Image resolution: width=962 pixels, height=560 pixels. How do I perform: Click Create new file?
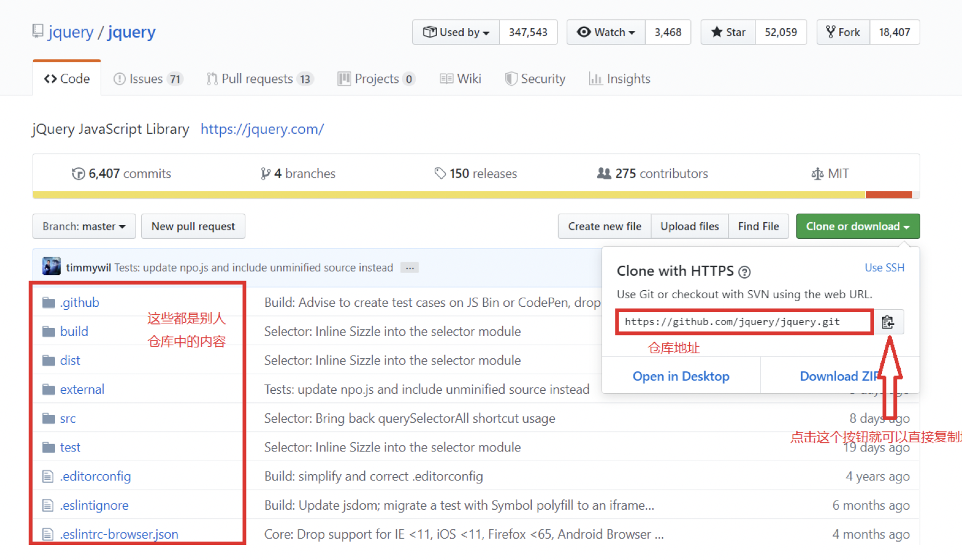click(x=605, y=226)
